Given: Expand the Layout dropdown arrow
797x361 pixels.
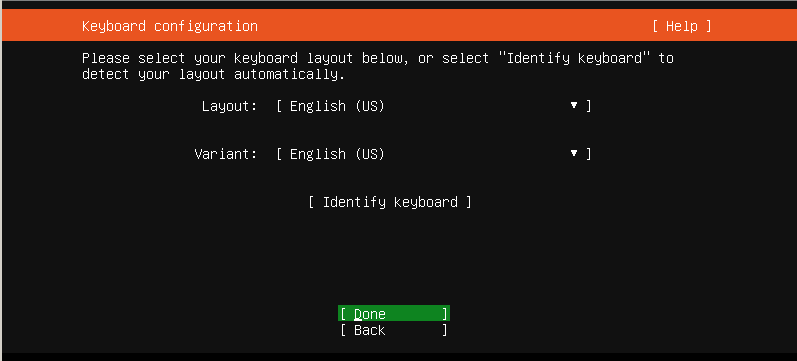Looking at the screenshot, I should 574,105.
